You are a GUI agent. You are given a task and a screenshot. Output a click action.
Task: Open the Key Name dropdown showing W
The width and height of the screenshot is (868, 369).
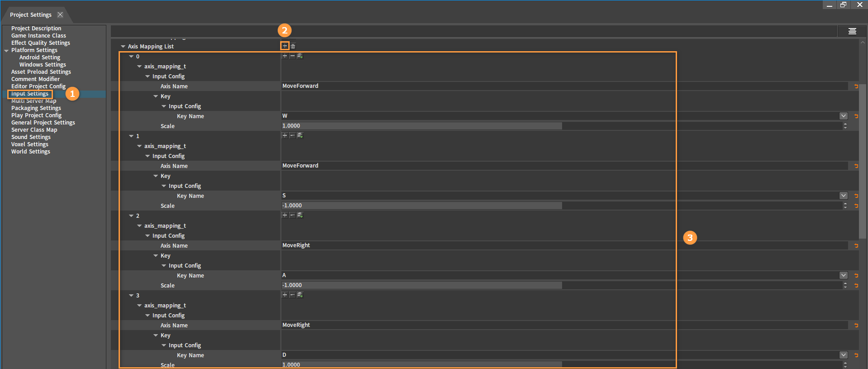843,116
